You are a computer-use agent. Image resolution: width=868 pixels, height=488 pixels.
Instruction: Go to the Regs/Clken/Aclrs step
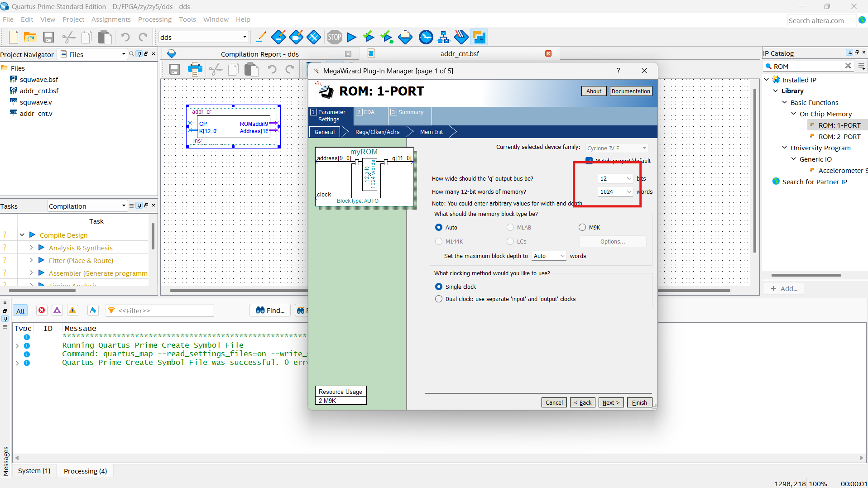(x=377, y=132)
